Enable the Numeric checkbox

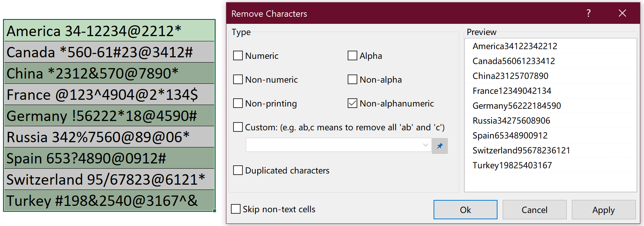coord(238,55)
